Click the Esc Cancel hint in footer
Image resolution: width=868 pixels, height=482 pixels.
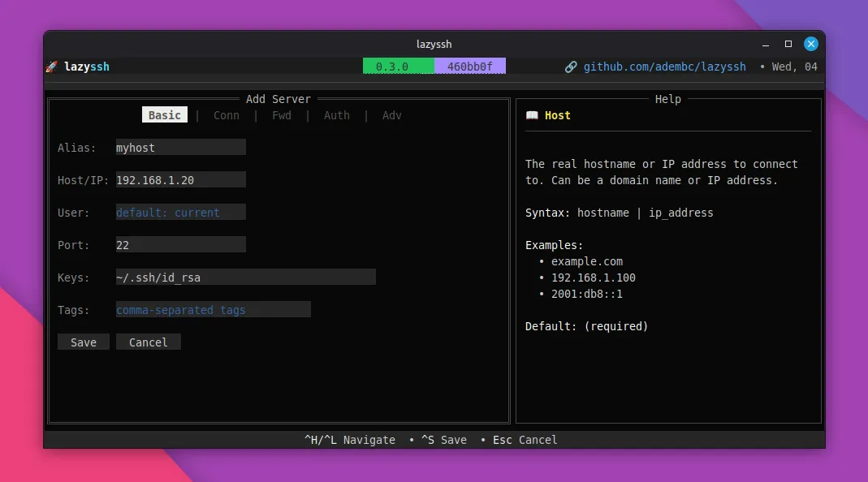[525, 440]
